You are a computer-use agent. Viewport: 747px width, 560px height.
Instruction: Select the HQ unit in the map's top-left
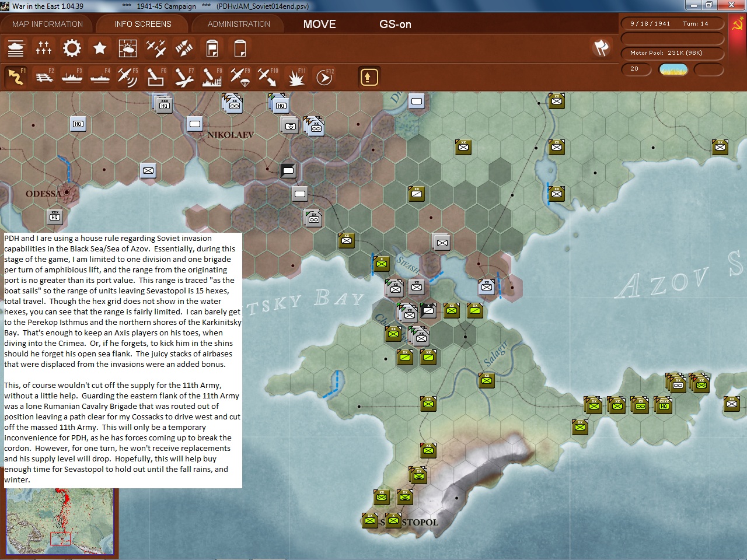(x=78, y=124)
